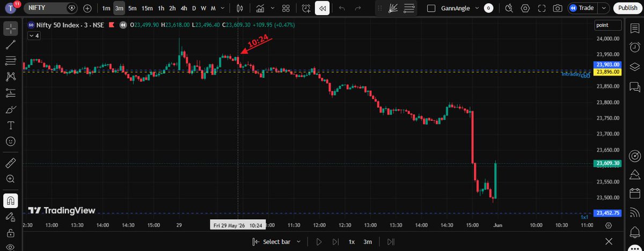
Task: Select the Gann fan favorite drawing tool
Action: pyautogui.click(x=393, y=8)
